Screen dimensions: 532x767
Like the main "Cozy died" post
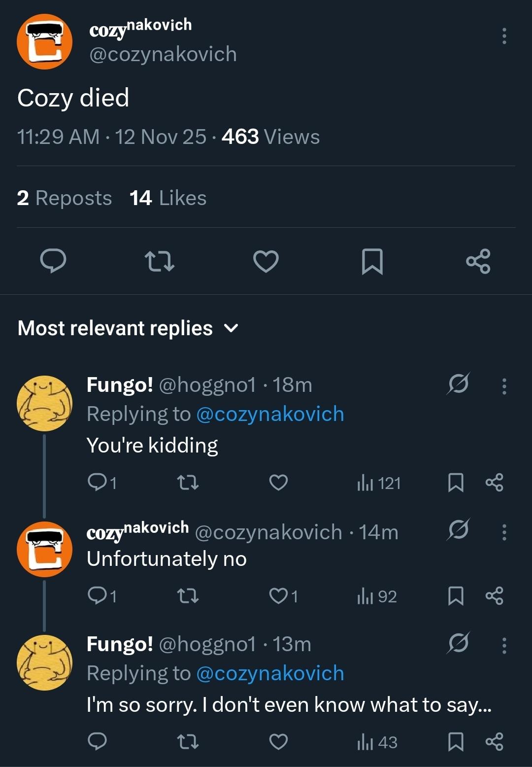click(x=266, y=261)
